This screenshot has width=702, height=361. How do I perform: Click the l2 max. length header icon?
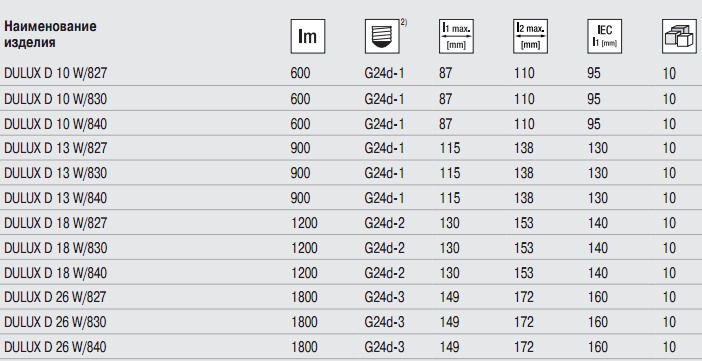[531, 36]
